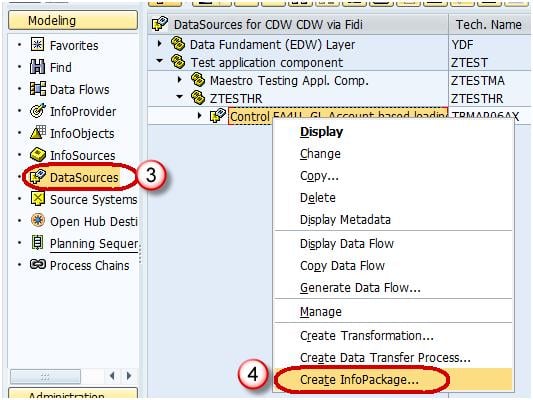Select the InfoProvider target icon
Screen dimensions: 533x400
[37, 111]
